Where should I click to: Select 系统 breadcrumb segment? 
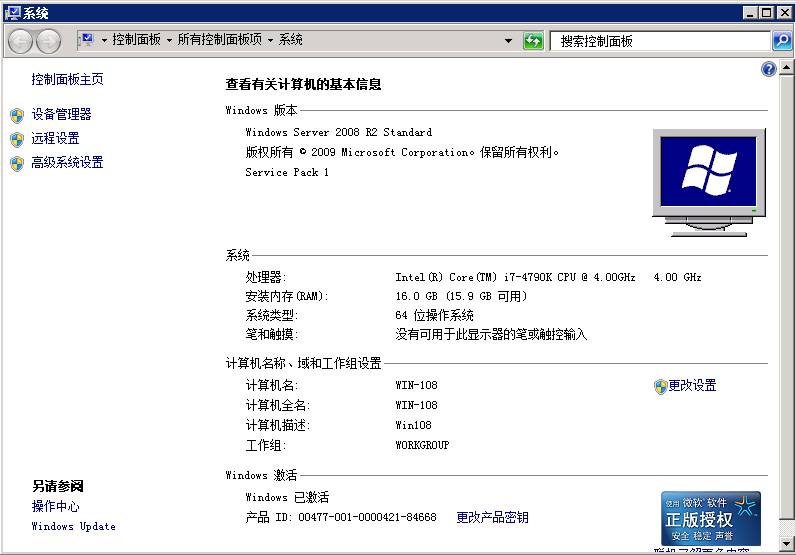[x=290, y=40]
